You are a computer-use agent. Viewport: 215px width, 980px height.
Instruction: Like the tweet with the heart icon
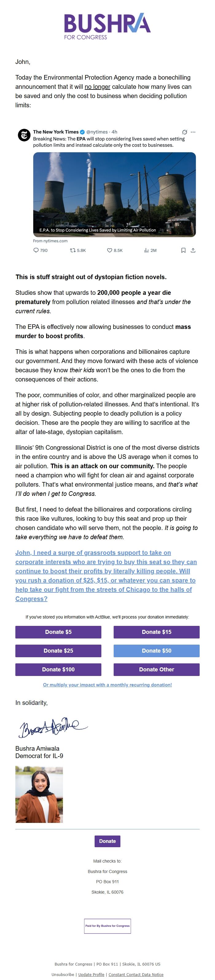pyautogui.click(x=110, y=250)
